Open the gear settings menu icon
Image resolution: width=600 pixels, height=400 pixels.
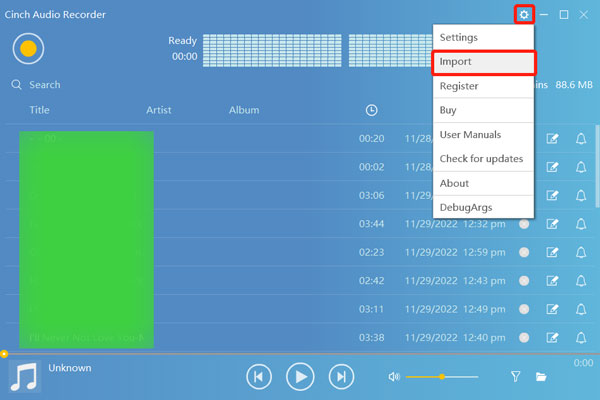(x=523, y=15)
